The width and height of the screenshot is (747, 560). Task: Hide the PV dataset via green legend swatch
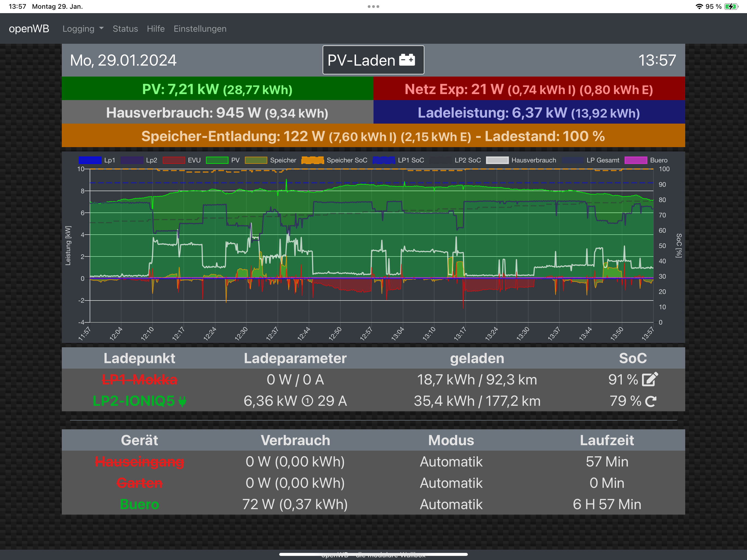(x=217, y=160)
